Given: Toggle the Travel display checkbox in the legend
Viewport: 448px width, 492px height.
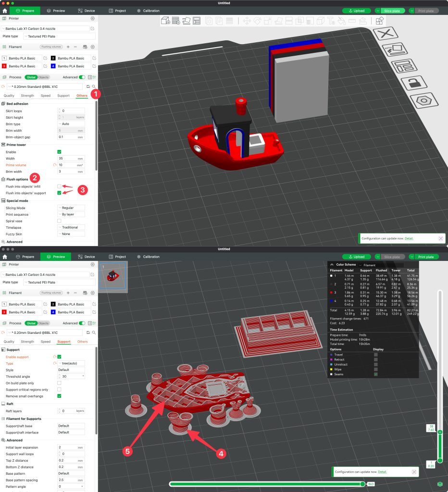Looking at the screenshot, I should click(x=375, y=355).
